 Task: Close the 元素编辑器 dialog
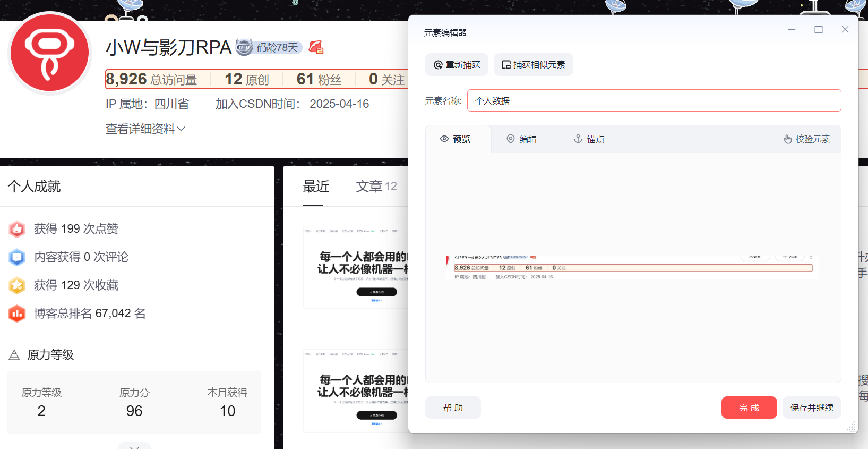tap(845, 30)
